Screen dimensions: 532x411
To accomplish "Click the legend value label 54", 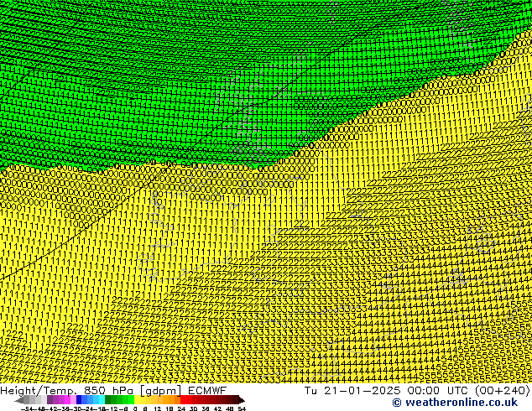I will 242,408.
